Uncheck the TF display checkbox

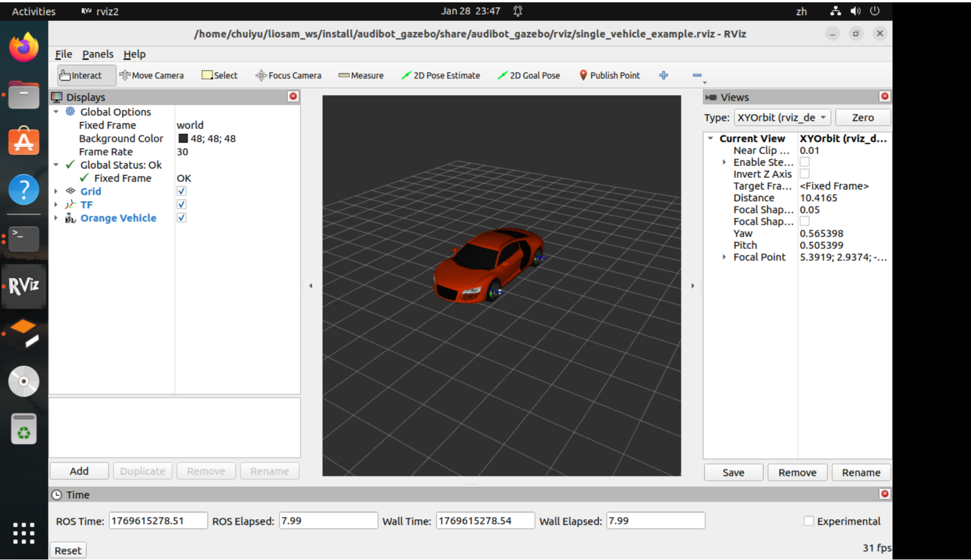click(181, 205)
